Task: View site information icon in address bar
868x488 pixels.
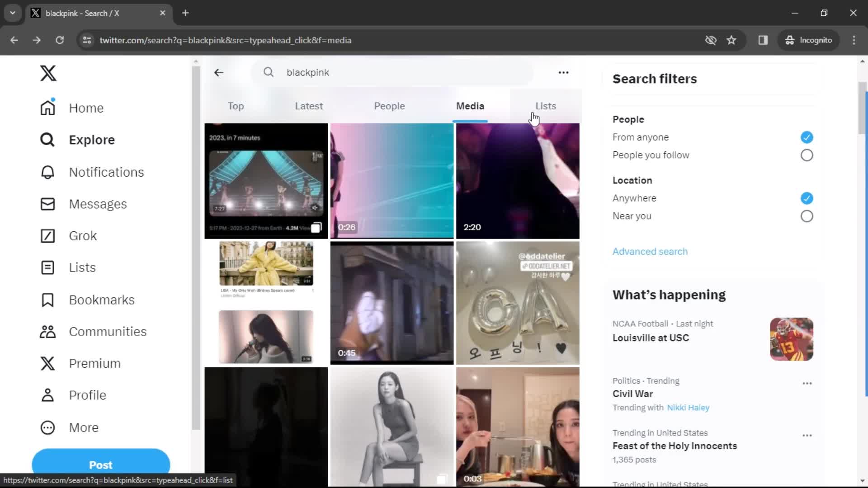Action: (87, 40)
